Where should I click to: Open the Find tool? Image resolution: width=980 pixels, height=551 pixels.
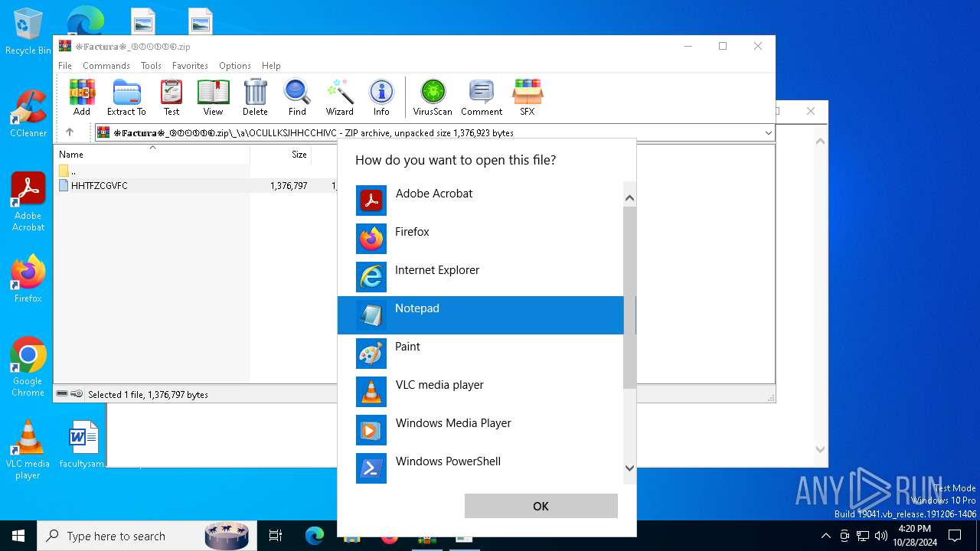297,97
